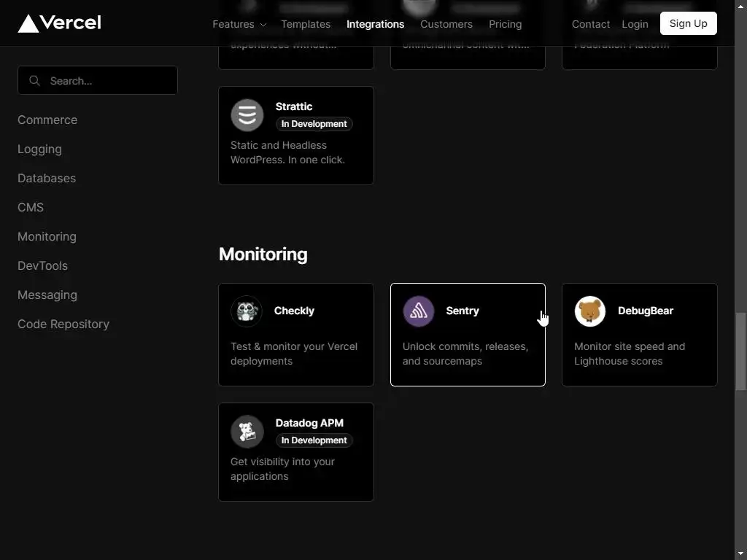Select the Messaging category
Image resolution: width=747 pixels, height=560 pixels.
[47, 295]
